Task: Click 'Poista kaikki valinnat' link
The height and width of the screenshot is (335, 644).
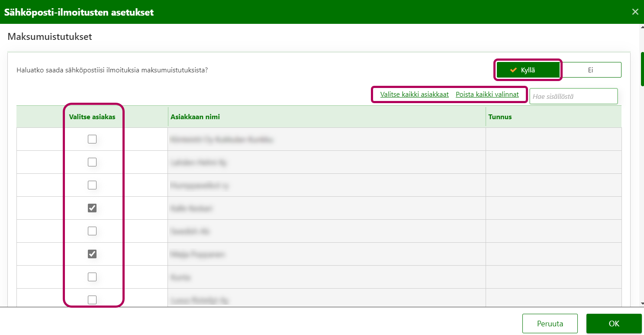Action: tap(487, 94)
